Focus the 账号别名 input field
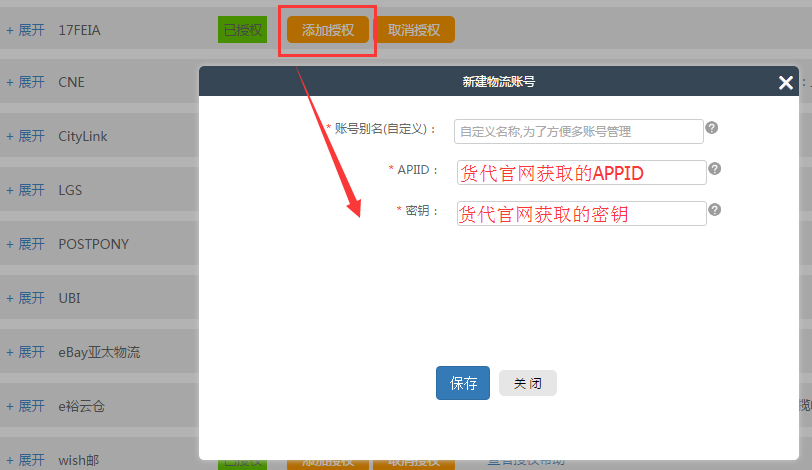Image resolution: width=812 pixels, height=470 pixels. 578,131
